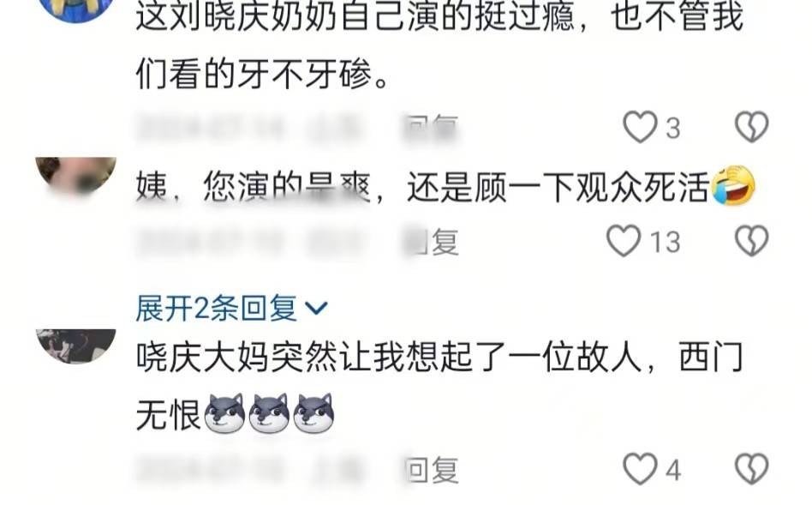Dislike the 西门无恨 comment with broken heart

point(752,469)
